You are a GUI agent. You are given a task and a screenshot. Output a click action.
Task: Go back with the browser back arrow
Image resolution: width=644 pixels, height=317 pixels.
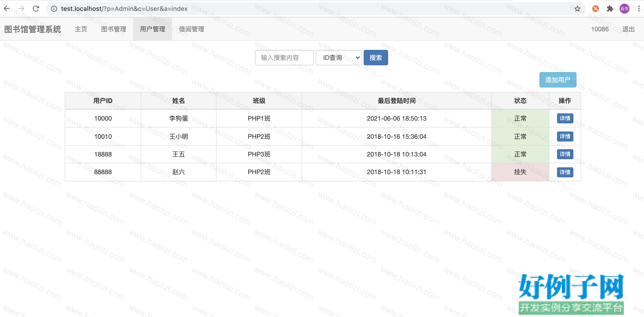[7, 9]
